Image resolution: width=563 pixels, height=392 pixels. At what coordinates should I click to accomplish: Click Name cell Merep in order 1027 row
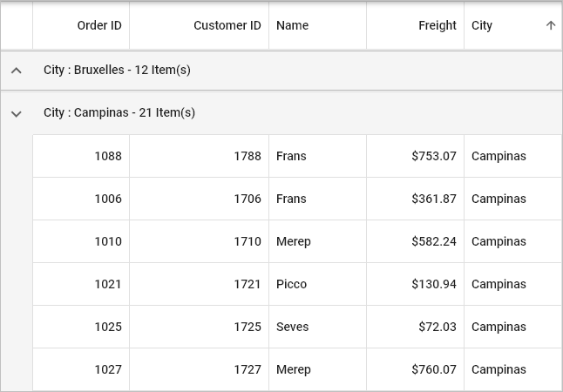[318, 369]
